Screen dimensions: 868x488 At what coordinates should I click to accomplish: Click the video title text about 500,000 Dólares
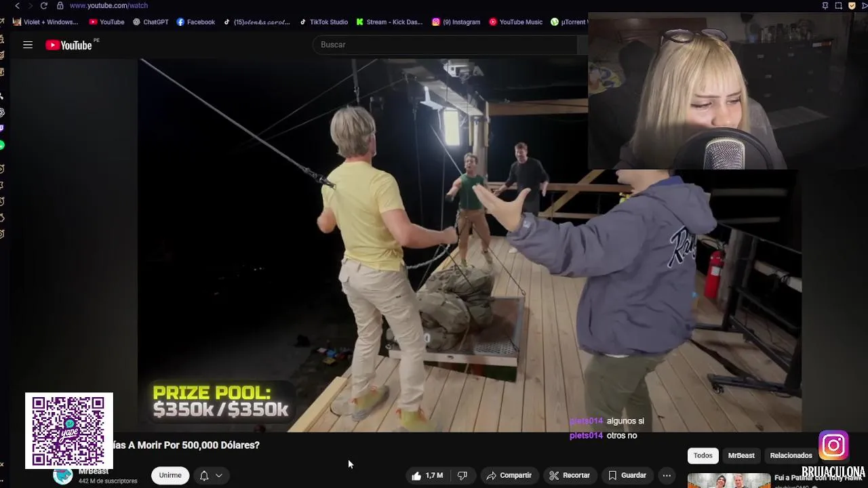(x=186, y=445)
